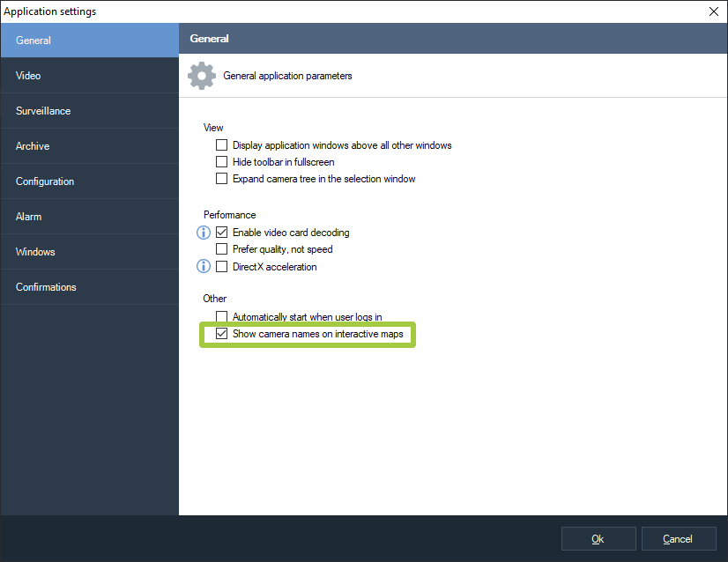Toggle Prefer quality, not speed option
Viewport: 728px width, 562px height.
pyautogui.click(x=222, y=249)
